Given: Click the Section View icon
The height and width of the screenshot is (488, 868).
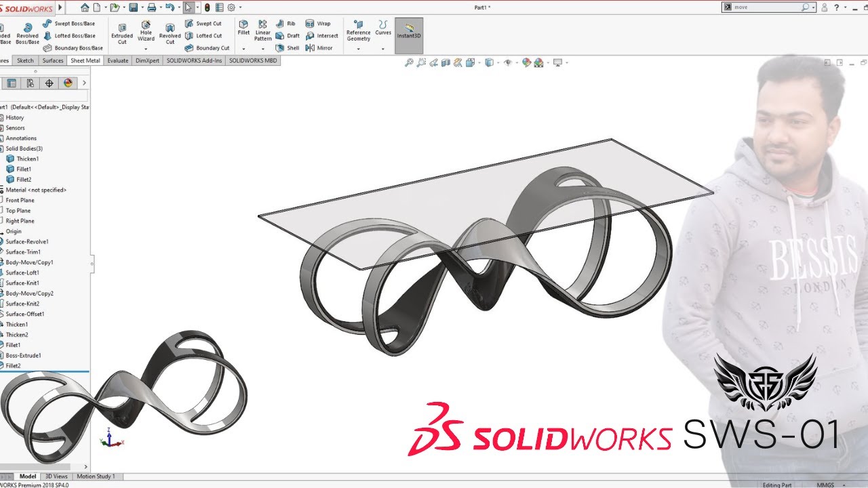Looking at the screenshot, I should (x=446, y=62).
